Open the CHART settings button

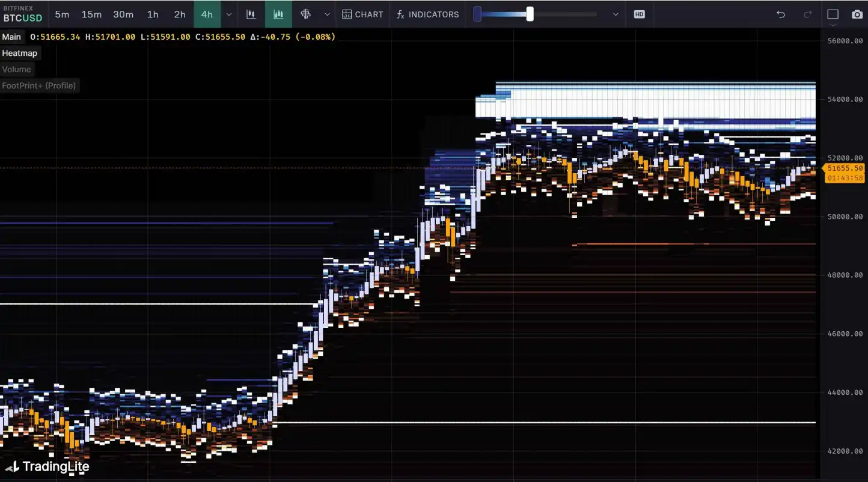(362, 14)
